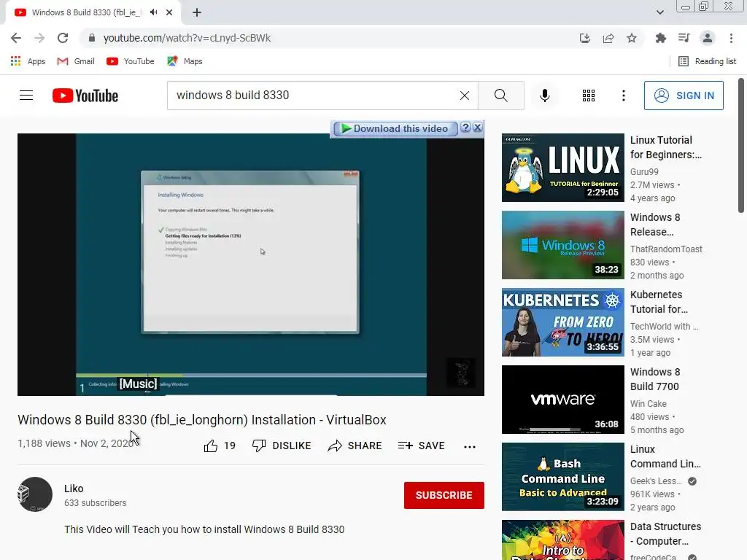Open a new browser tab
This screenshot has height=560, width=747.
point(197,12)
